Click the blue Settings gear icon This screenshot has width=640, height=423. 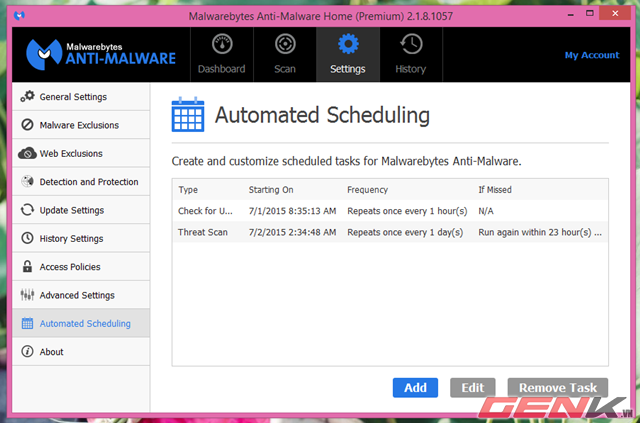coord(348,44)
